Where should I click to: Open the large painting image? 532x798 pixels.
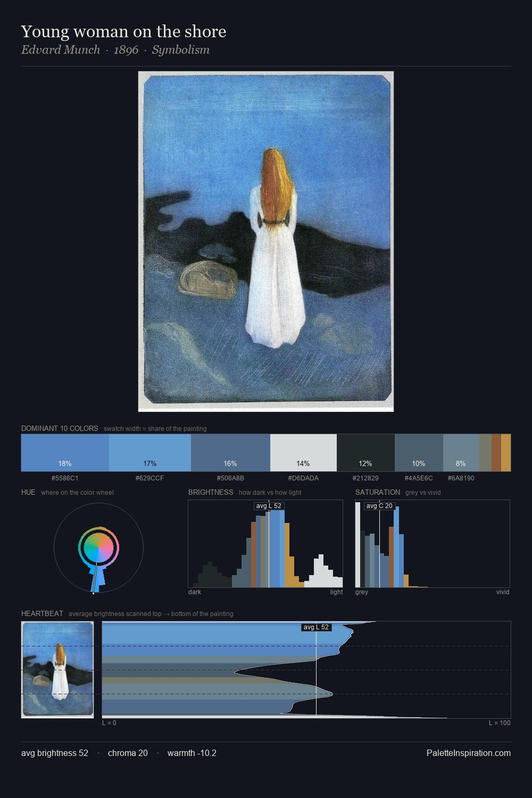[x=266, y=242]
